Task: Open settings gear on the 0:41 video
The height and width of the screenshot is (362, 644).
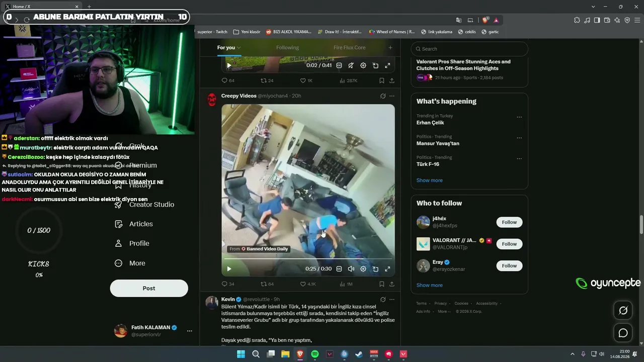Action: 363,65
